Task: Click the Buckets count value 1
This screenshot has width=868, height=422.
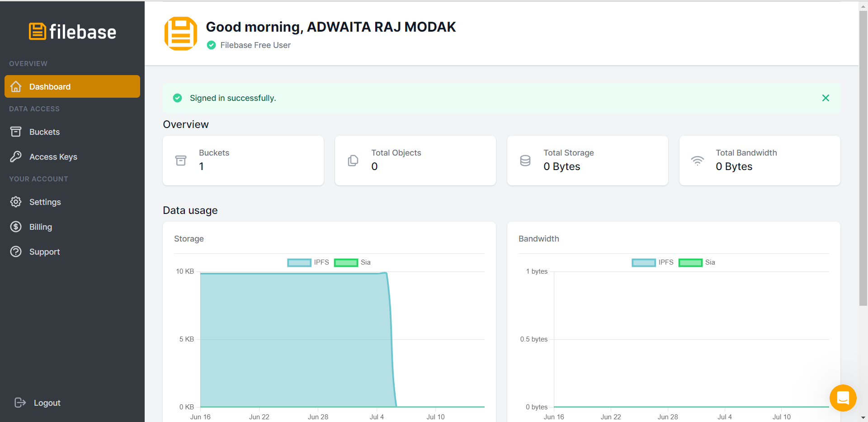Action: [x=201, y=166]
